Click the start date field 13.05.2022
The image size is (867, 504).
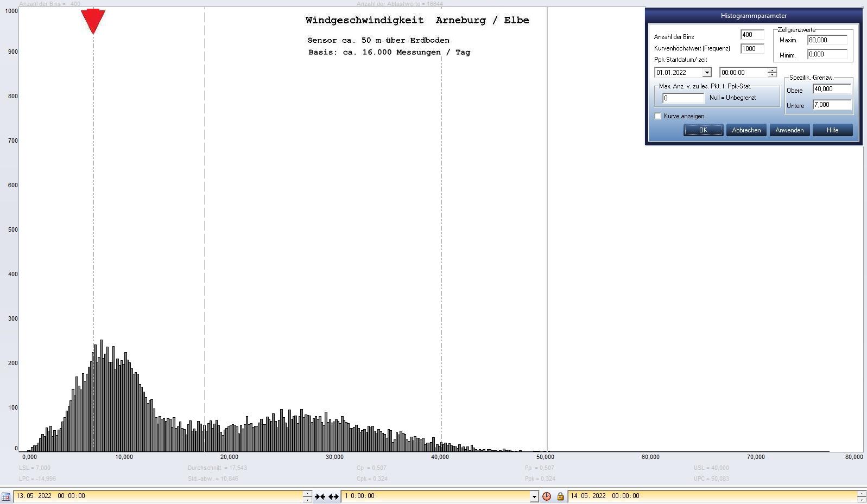click(x=157, y=496)
